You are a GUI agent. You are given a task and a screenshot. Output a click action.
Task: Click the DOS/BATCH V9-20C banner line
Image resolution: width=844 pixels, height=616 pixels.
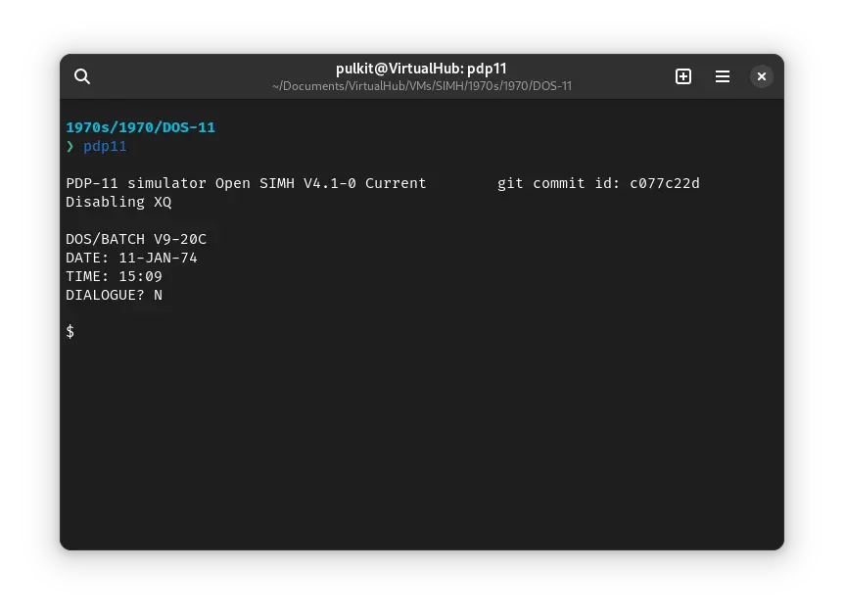(x=136, y=239)
